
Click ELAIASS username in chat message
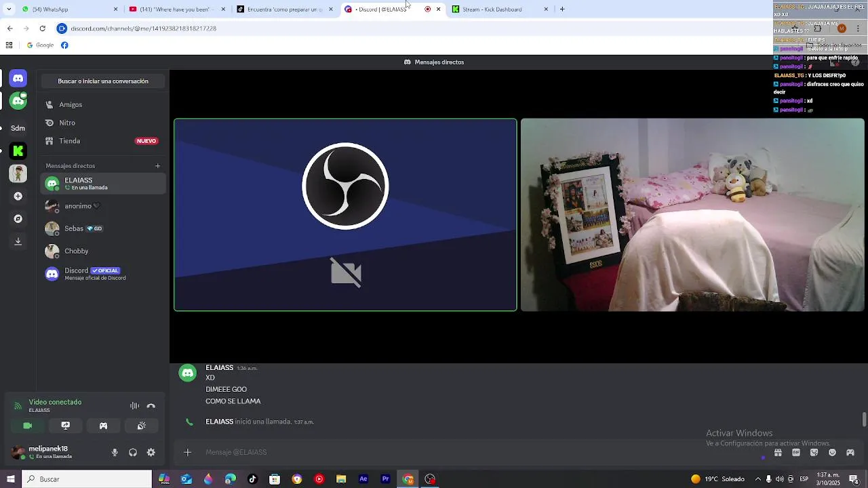pyautogui.click(x=219, y=367)
